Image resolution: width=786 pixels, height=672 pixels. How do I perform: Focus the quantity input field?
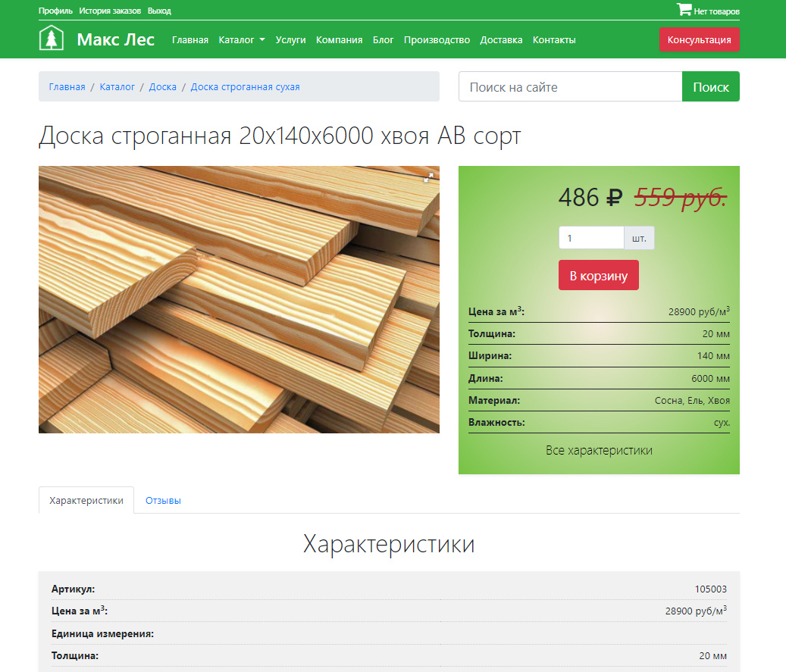coord(591,238)
